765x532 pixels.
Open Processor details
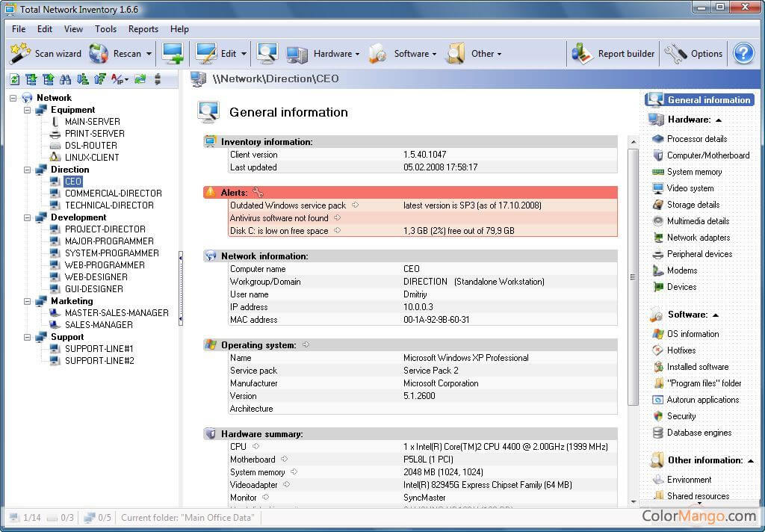click(x=697, y=139)
